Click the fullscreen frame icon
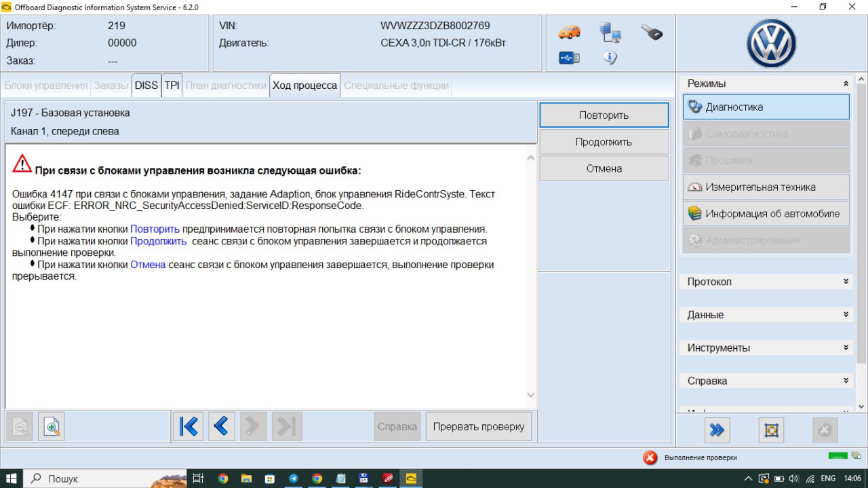This screenshot has width=868, height=488. point(771,430)
